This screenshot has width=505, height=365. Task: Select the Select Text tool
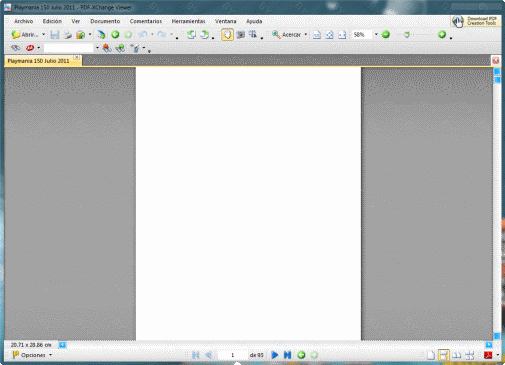(x=253, y=34)
